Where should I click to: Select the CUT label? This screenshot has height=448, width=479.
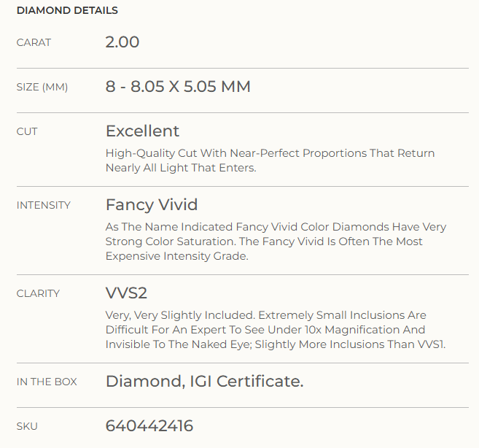(x=27, y=131)
